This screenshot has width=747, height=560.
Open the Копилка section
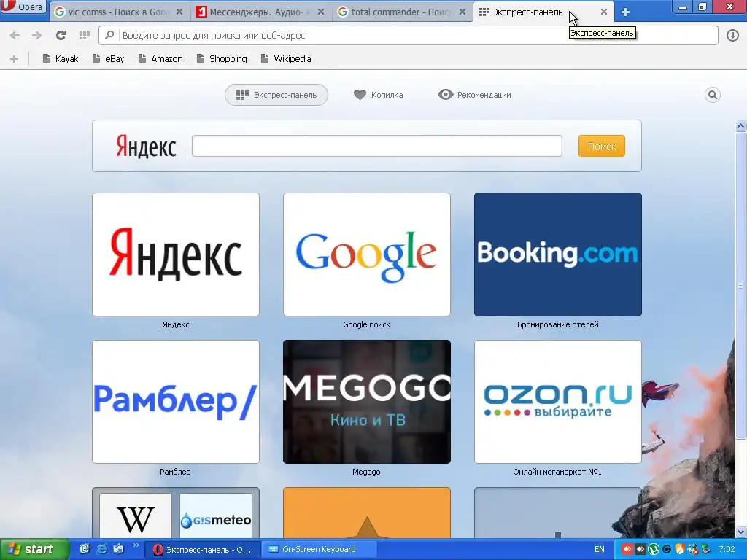[379, 95]
